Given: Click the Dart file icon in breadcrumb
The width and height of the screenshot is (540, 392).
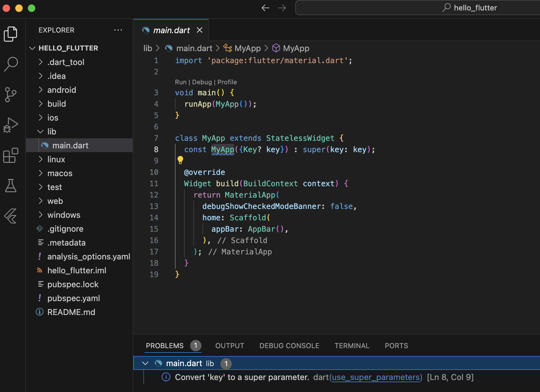Looking at the screenshot, I should tap(169, 48).
